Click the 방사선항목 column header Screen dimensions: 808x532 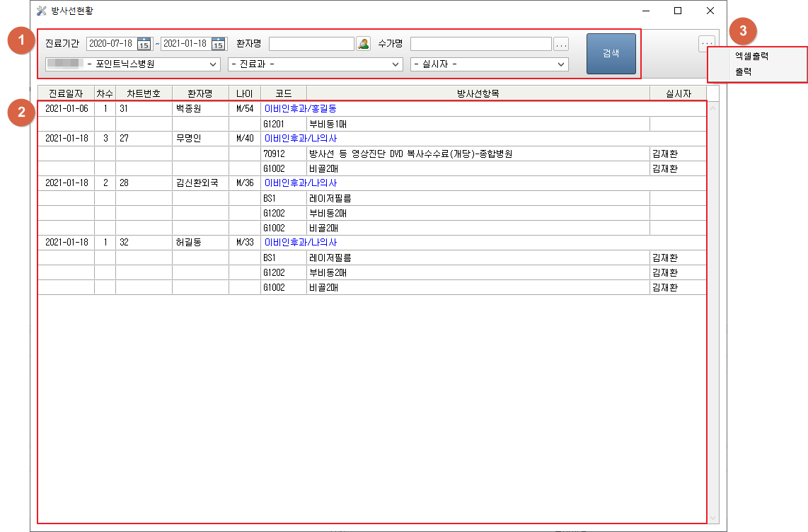click(x=478, y=93)
